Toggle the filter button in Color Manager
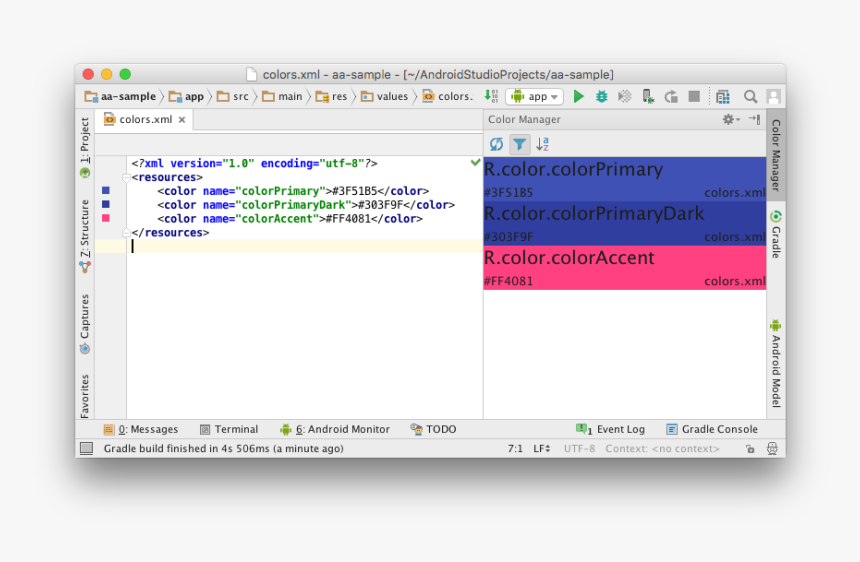Screen dimensions: 860x562 (x=519, y=144)
